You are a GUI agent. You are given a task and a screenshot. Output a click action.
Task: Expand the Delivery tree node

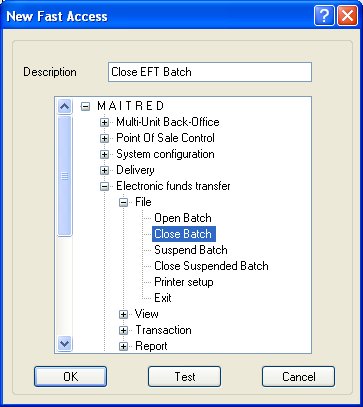(x=104, y=171)
